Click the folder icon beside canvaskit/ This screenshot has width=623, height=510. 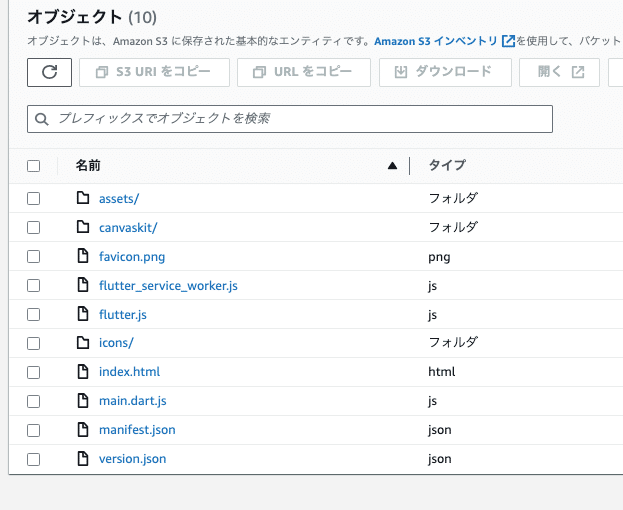click(x=83, y=227)
